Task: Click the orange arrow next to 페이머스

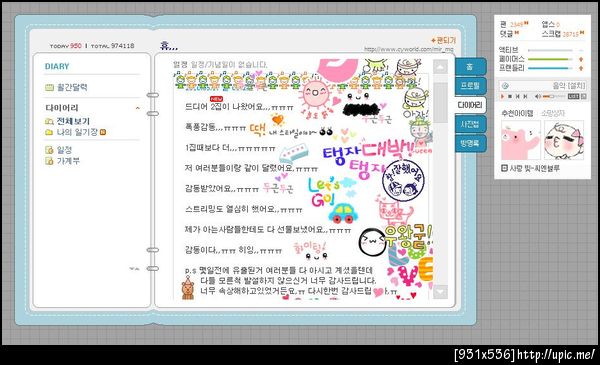Action: coord(581,59)
